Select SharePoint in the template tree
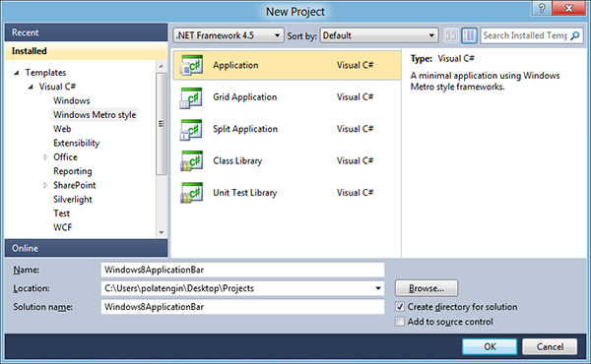 75,186
